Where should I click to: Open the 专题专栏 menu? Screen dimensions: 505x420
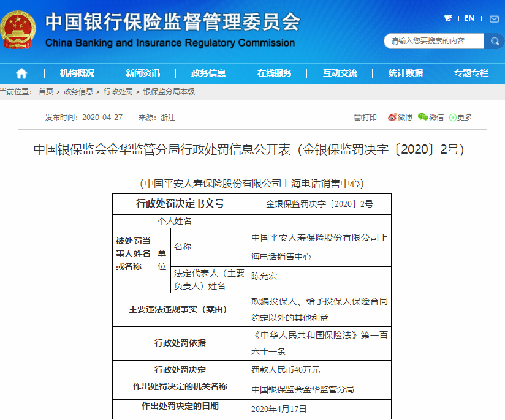click(471, 73)
